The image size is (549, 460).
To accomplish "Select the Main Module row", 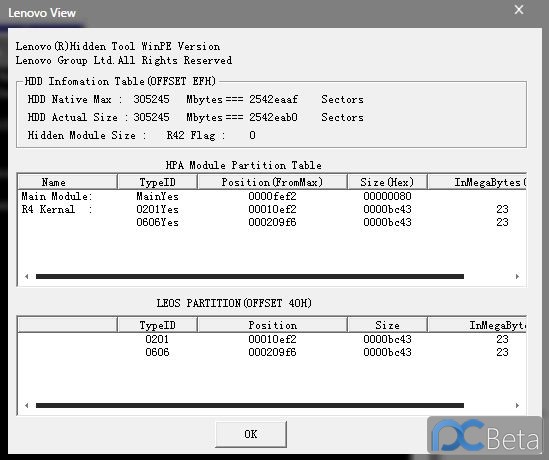I will 272,196.
